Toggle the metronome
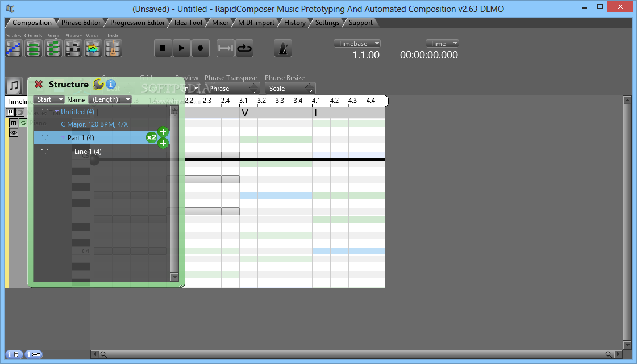The height and width of the screenshot is (364, 637). 283,48
